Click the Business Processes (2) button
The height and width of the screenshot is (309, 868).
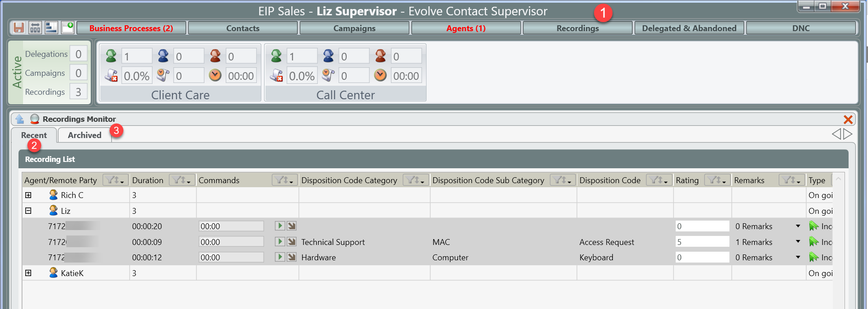(131, 28)
